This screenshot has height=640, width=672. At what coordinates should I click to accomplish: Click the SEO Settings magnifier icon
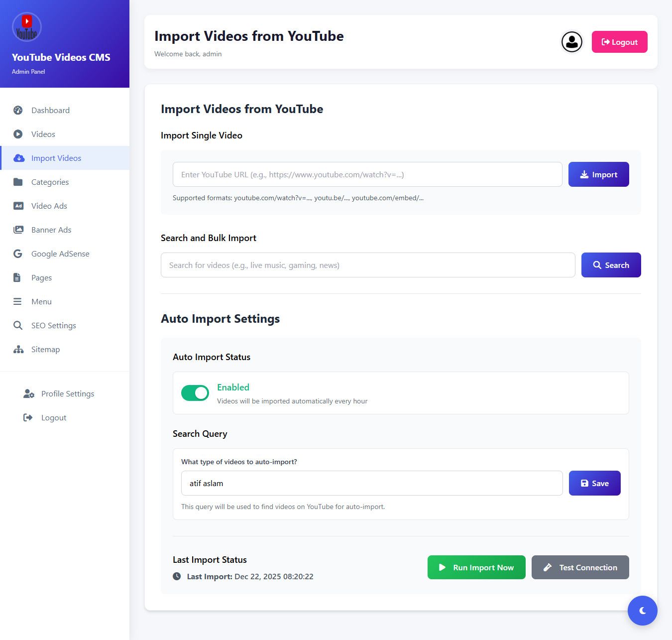(18, 325)
